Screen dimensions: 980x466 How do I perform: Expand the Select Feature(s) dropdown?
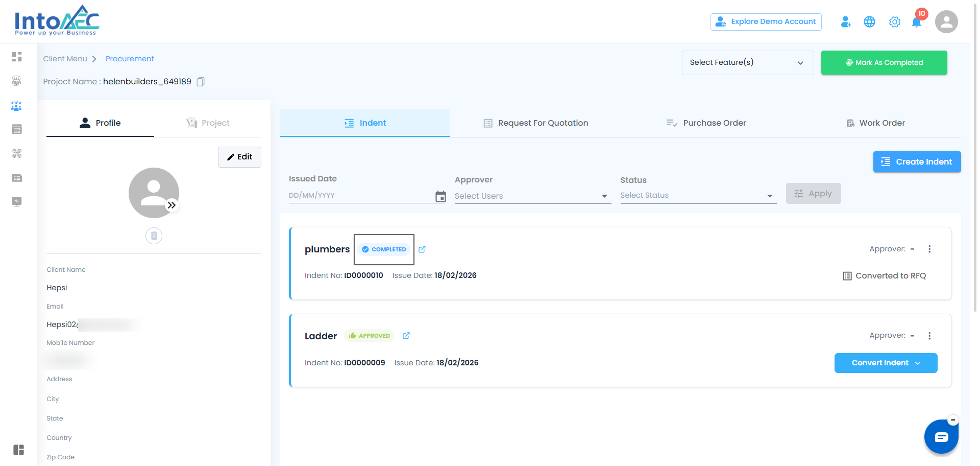(748, 63)
